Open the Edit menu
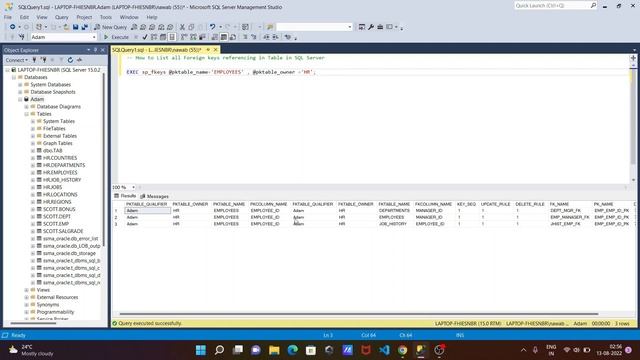The height and width of the screenshot is (360, 640). (24, 17)
